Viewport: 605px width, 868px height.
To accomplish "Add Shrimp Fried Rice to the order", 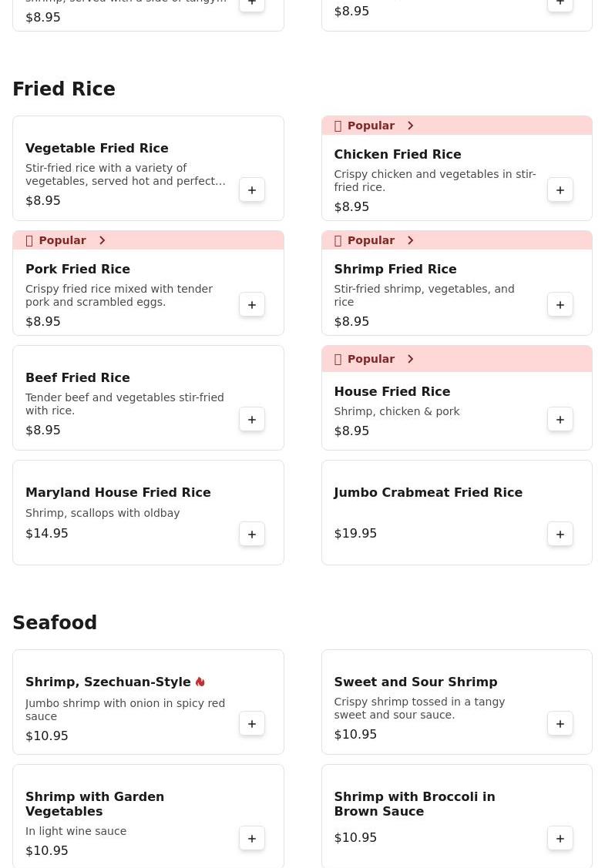I will tap(560, 305).
